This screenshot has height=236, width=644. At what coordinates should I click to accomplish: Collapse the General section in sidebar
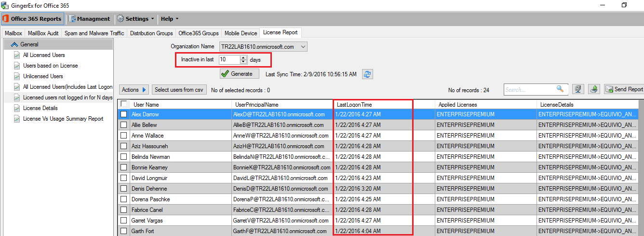pyautogui.click(x=14, y=44)
